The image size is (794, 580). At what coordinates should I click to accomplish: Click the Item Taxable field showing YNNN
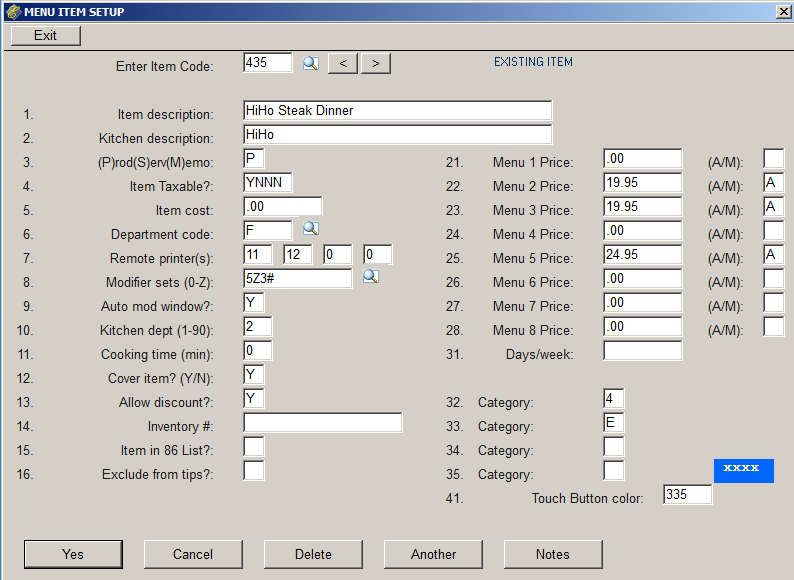[267, 182]
